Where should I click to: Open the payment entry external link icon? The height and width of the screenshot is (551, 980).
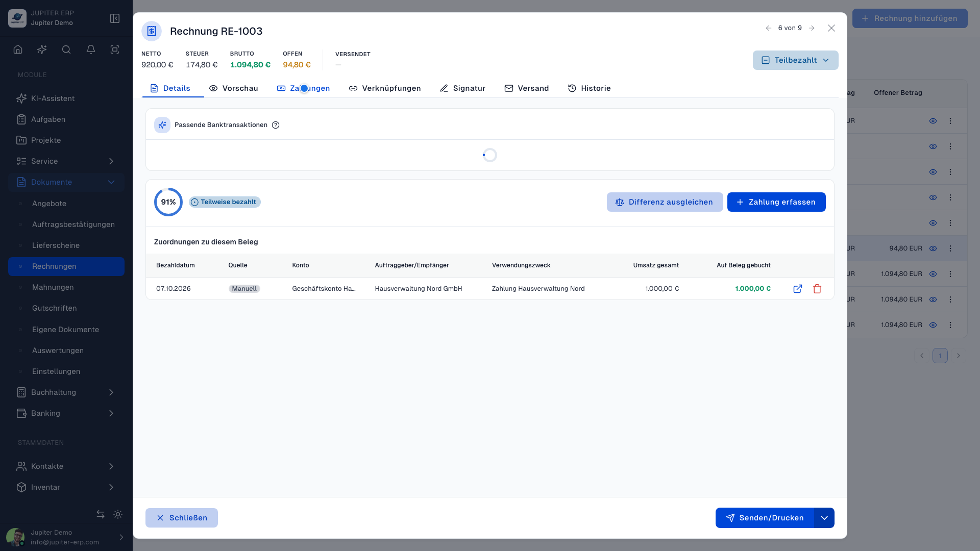tap(798, 289)
